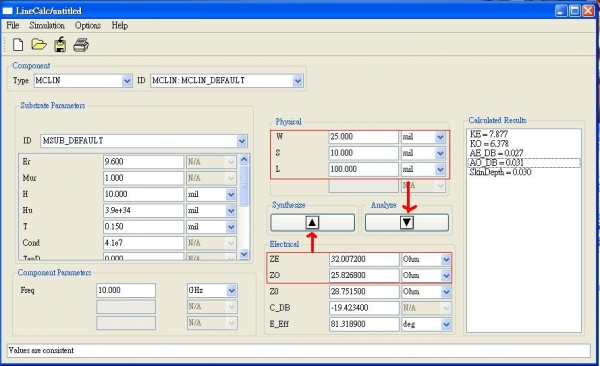Click the H value field 10.000

[x=143, y=194]
